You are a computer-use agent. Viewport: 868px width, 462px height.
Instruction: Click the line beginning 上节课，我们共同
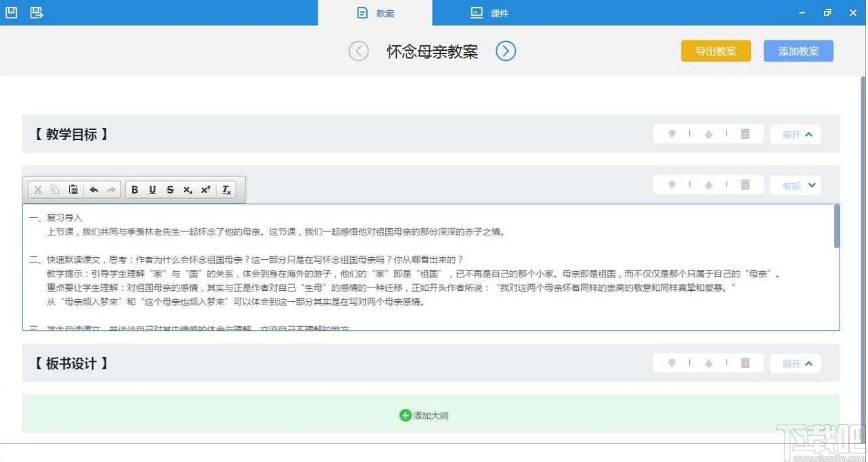click(x=276, y=232)
